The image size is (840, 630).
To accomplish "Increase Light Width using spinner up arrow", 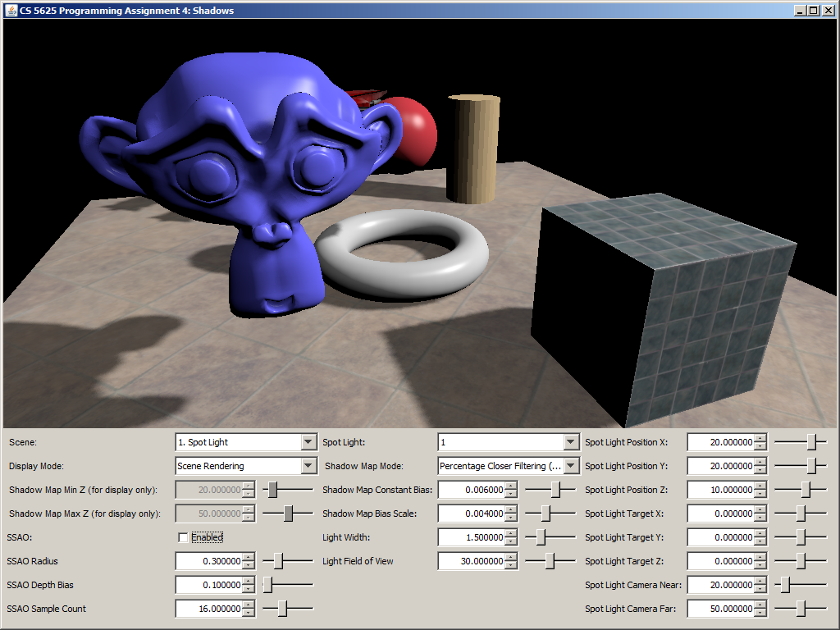I will pos(512,533).
